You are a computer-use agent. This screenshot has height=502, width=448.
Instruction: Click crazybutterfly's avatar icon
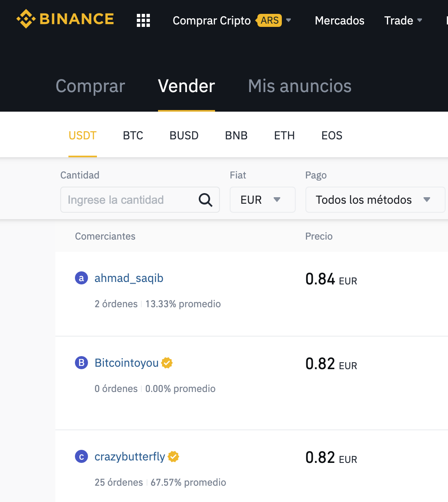pyautogui.click(x=81, y=456)
